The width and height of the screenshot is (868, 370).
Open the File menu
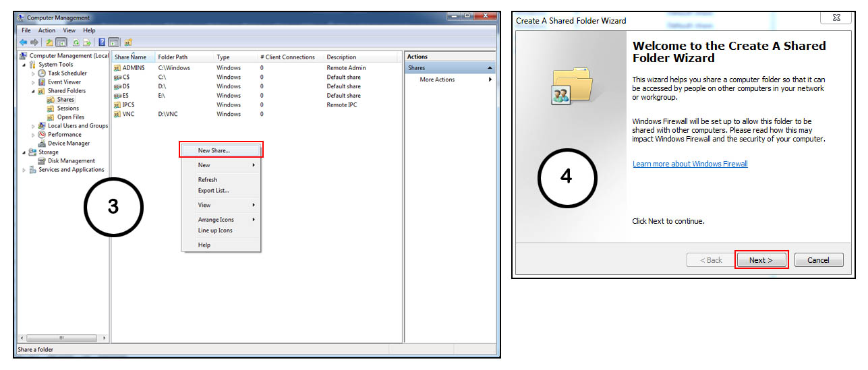26,30
